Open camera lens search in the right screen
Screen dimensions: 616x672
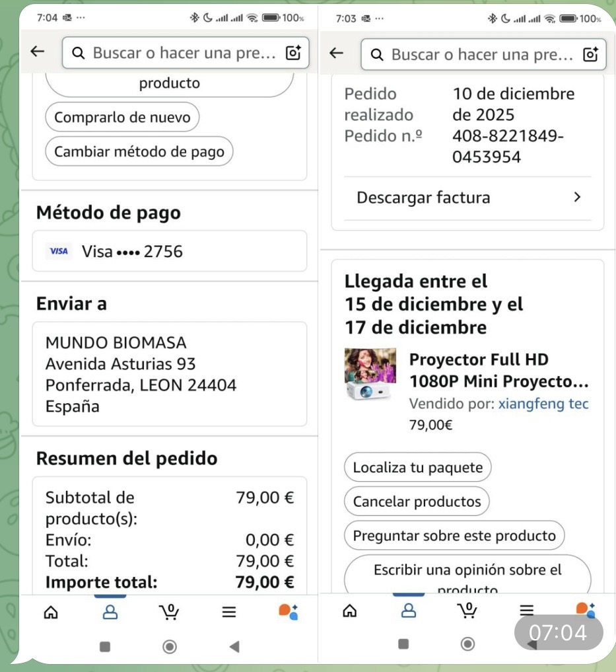pos(592,54)
